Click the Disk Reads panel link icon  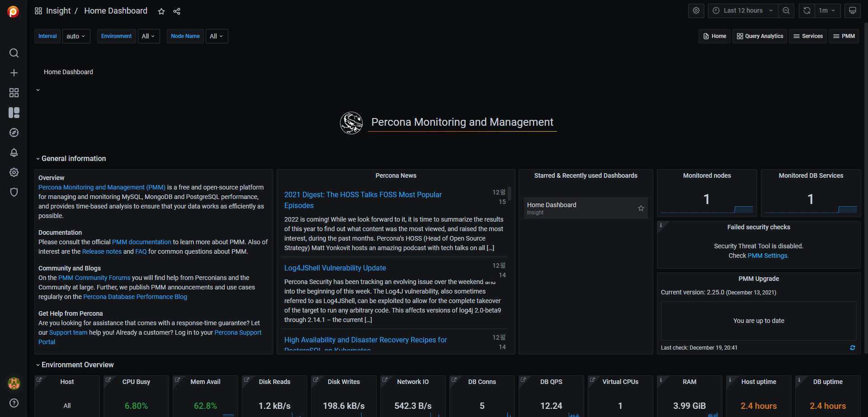click(246, 379)
